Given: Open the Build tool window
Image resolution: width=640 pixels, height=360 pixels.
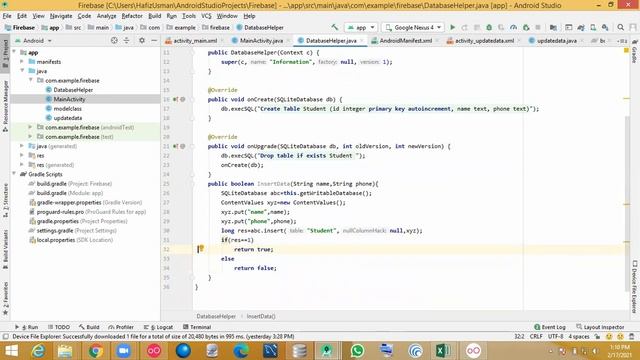Looking at the screenshot, I should 89,327.
